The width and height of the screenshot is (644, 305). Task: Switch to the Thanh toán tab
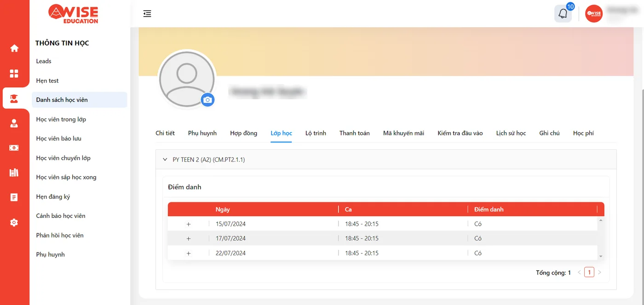[x=355, y=133]
